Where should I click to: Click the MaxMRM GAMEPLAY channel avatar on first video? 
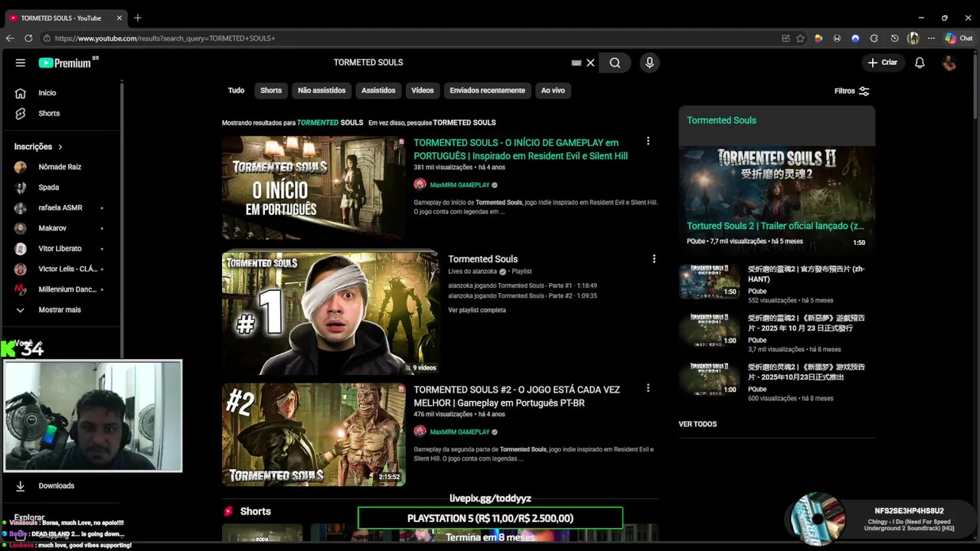pos(420,184)
